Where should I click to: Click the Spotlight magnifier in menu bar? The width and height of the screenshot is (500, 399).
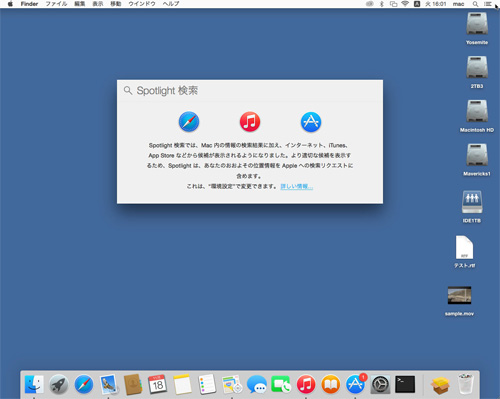(475, 4)
